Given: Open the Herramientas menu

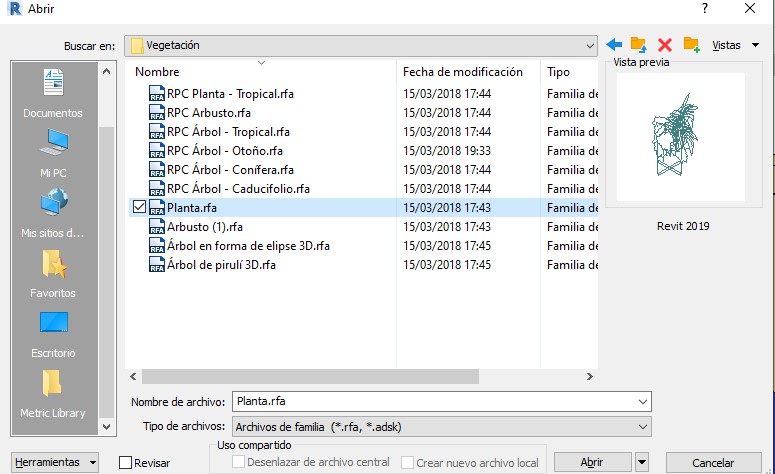Looking at the screenshot, I should 54,462.
